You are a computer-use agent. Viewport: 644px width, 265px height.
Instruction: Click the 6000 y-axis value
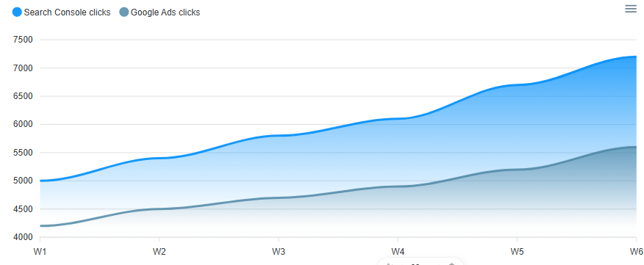23,124
